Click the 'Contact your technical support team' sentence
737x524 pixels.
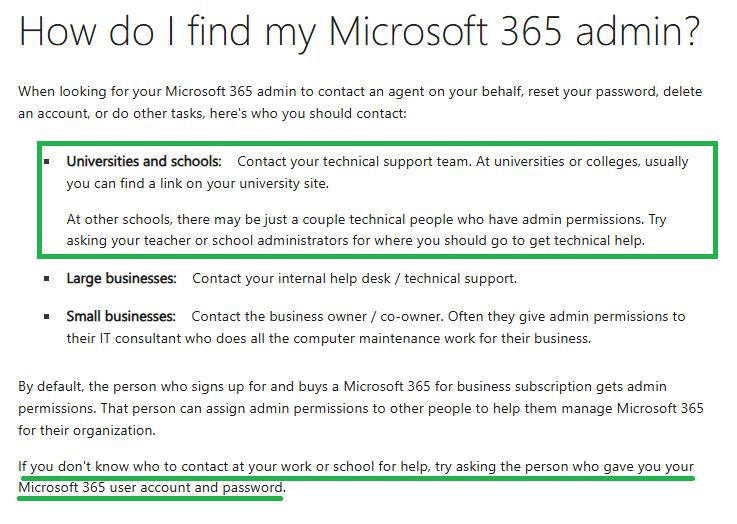click(x=353, y=161)
